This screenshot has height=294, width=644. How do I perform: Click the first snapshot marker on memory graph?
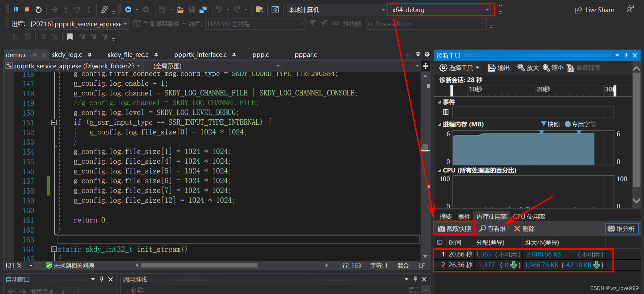(x=542, y=132)
